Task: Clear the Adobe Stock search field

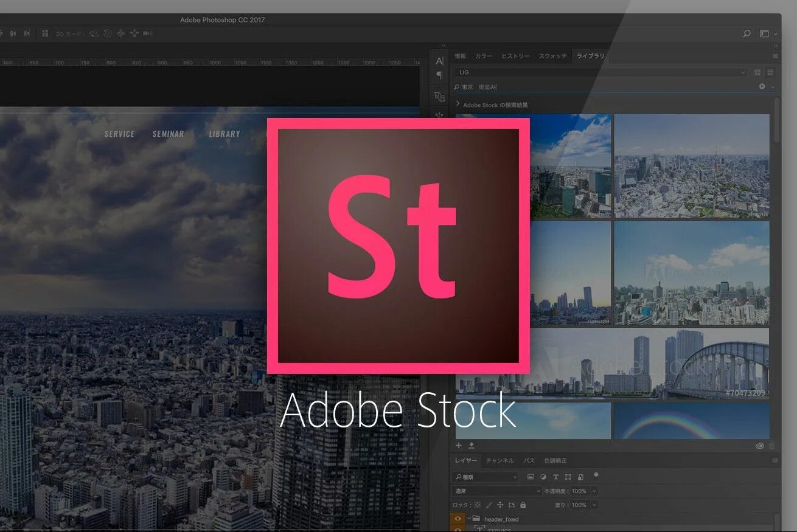Action: (x=762, y=87)
